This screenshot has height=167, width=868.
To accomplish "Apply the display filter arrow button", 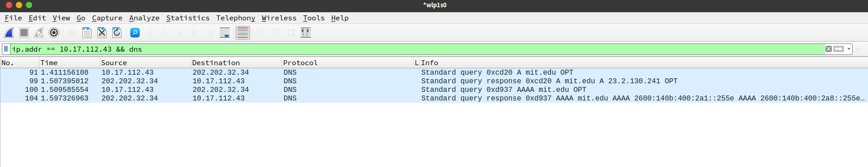I will pos(839,49).
